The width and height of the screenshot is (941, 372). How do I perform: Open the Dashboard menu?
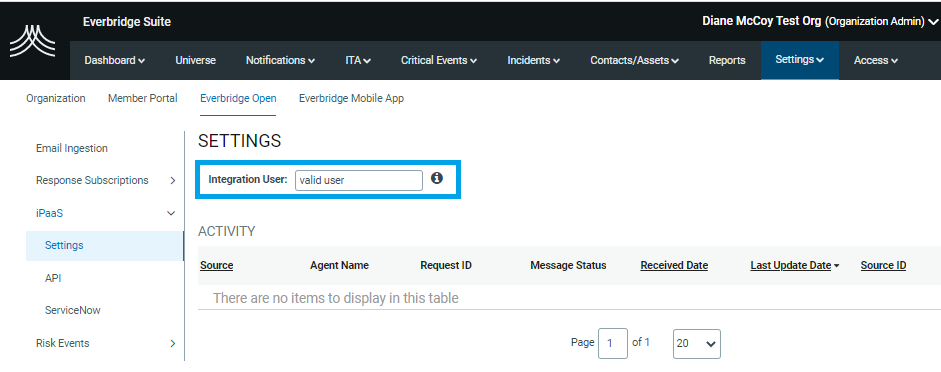pyautogui.click(x=115, y=60)
